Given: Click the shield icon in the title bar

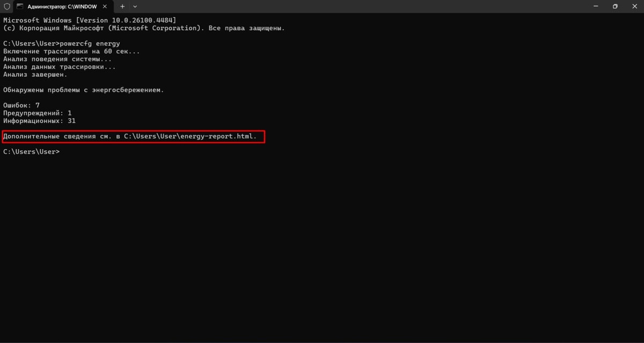Looking at the screenshot, I should [x=6, y=6].
